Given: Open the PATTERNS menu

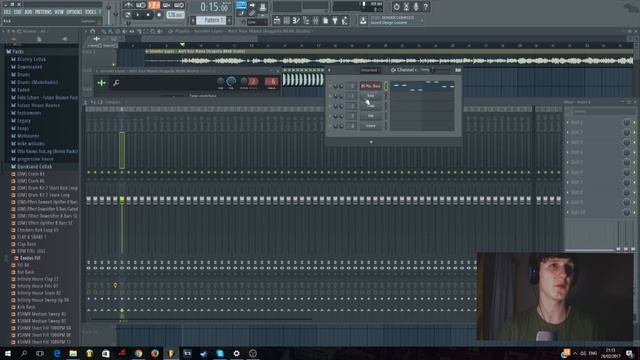Looking at the screenshot, I should click(43, 12).
